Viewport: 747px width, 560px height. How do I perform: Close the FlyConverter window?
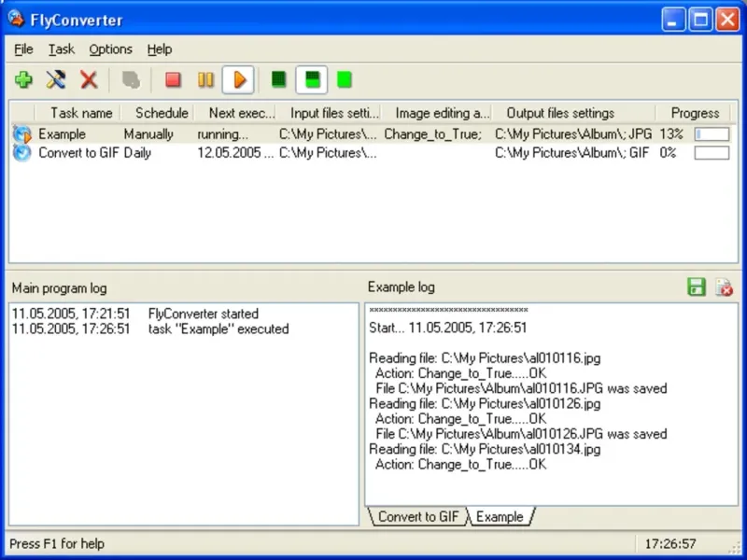[x=728, y=20]
